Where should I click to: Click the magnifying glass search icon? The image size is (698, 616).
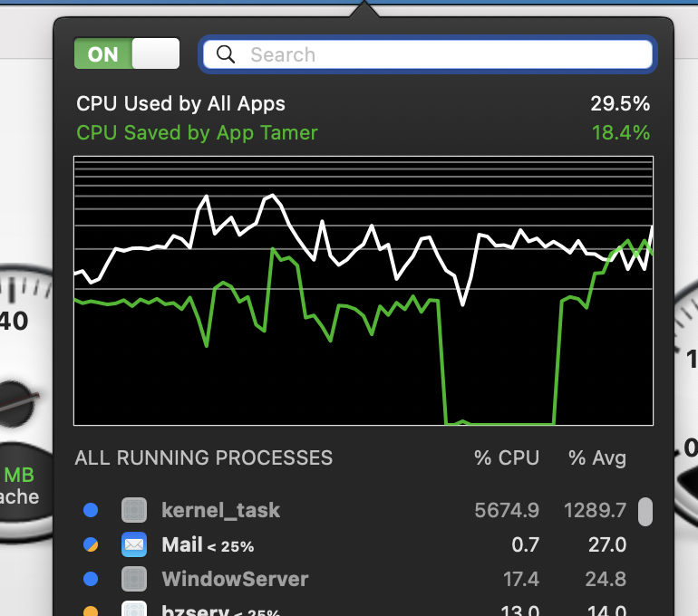226,54
